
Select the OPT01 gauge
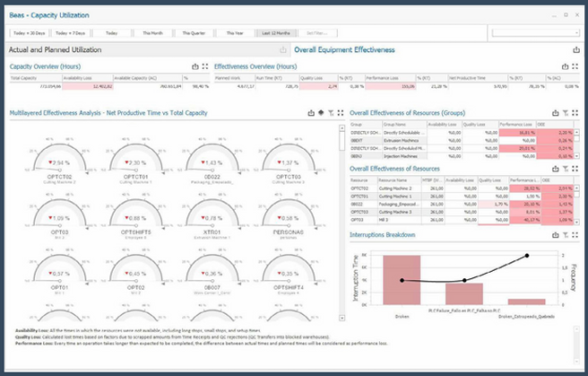60,272
